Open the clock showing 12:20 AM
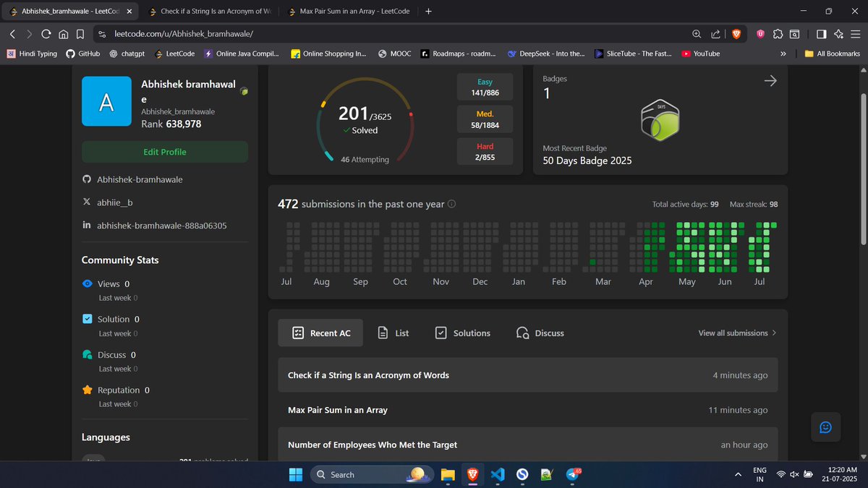The width and height of the screenshot is (868, 488). pos(838,474)
